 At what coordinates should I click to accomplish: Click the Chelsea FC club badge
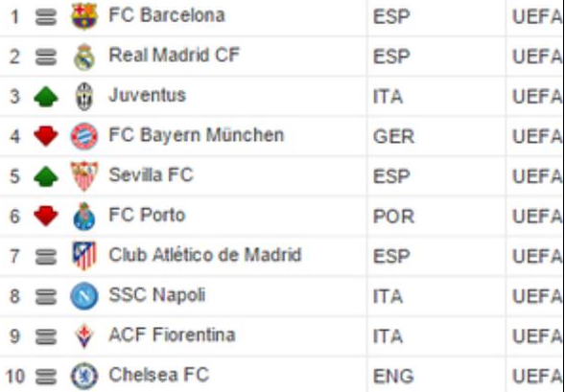tap(84, 376)
